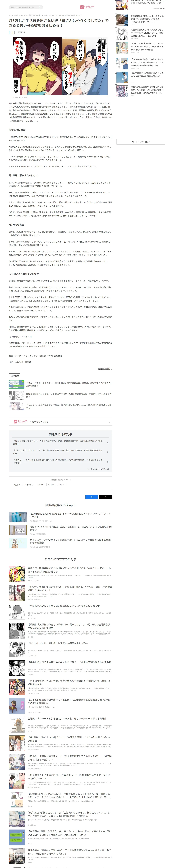Screen dimensions: 174x868
Task: Open related article 「俺のこと愛してるなら…」
Action: click(x=60, y=442)
